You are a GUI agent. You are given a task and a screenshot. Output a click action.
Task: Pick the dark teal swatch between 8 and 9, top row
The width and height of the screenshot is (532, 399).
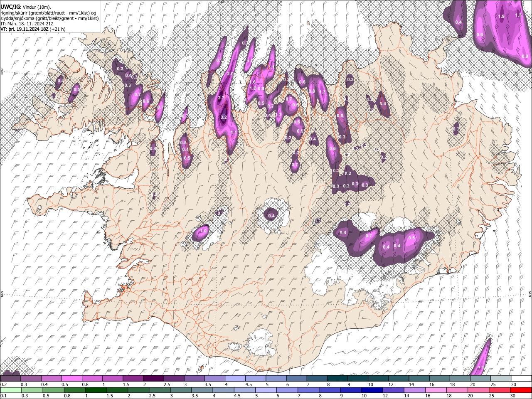(x=337, y=379)
